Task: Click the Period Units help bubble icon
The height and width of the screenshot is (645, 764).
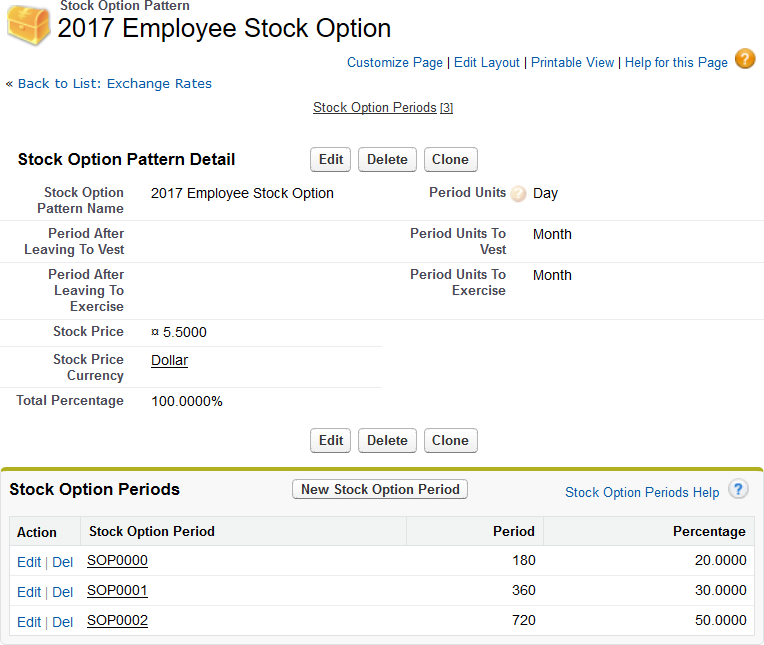Action: coord(518,194)
